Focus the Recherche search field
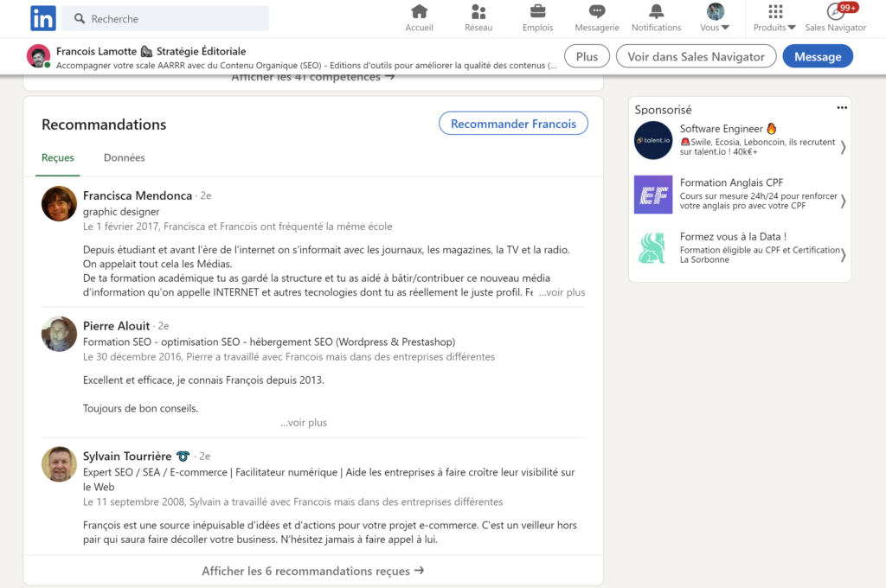Viewport: 886px width, 588px height. click(x=165, y=19)
